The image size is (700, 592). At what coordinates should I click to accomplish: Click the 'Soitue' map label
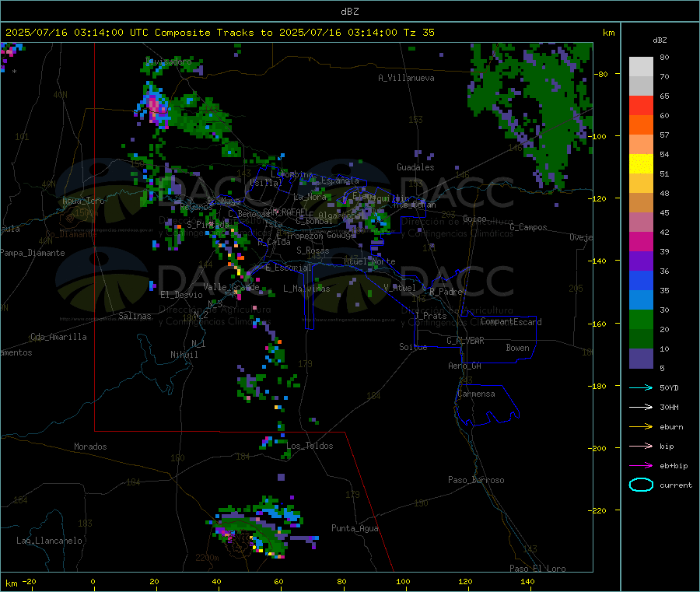(x=413, y=347)
